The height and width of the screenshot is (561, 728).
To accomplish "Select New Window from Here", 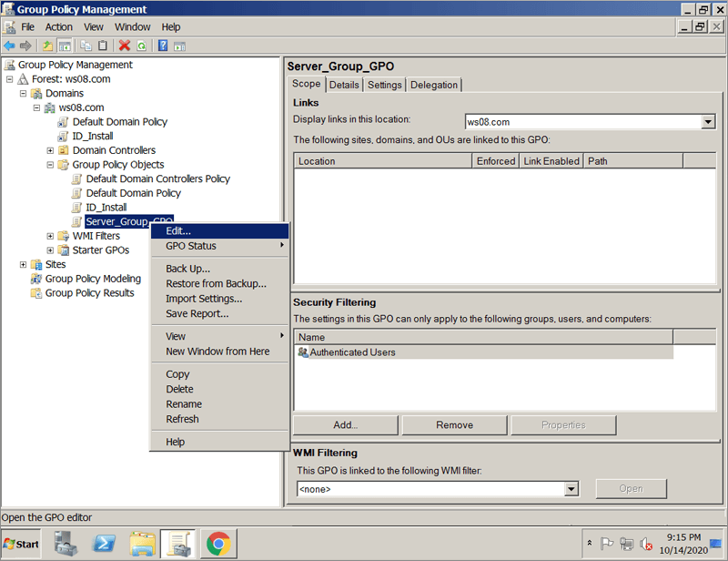I will pyautogui.click(x=219, y=352).
